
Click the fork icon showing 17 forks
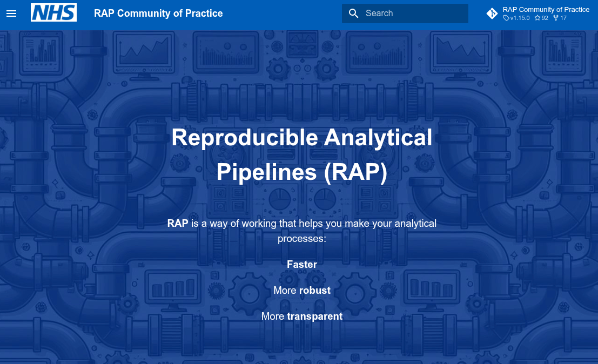click(556, 17)
